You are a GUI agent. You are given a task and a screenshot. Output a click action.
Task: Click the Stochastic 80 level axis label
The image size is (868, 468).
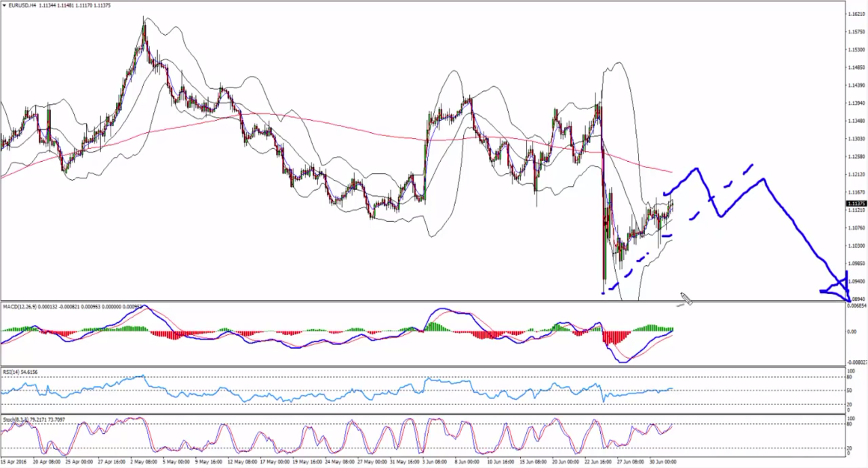pyautogui.click(x=849, y=424)
